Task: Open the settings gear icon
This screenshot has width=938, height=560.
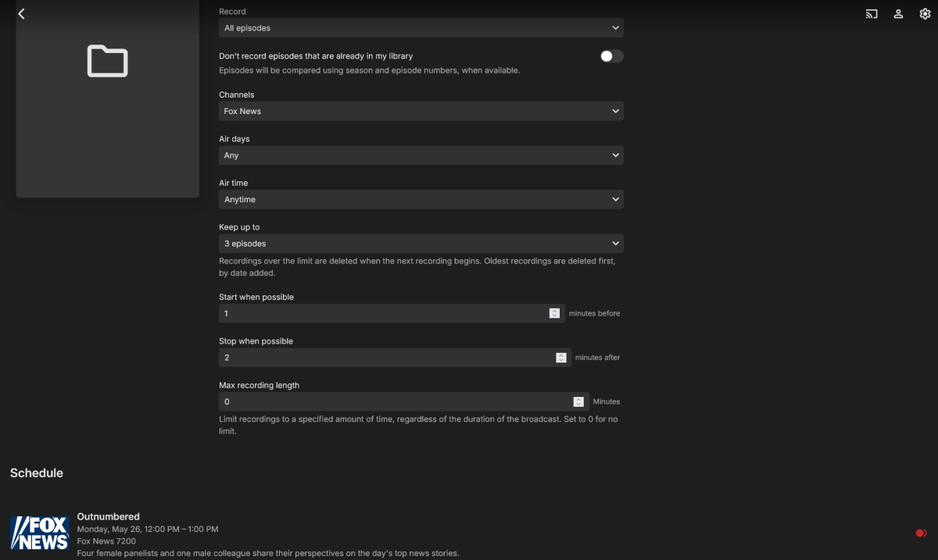Action: (925, 14)
